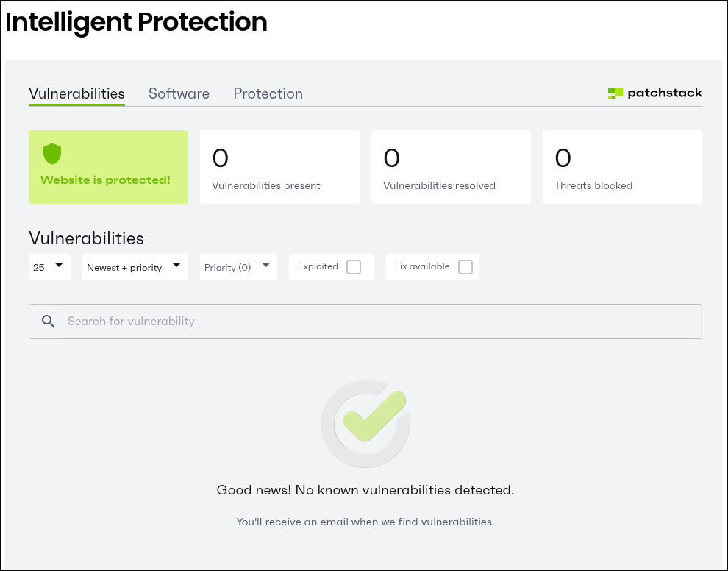The image size is (728, 571).
Task: Click the Threats blocked card
Action: pos(622,167)
